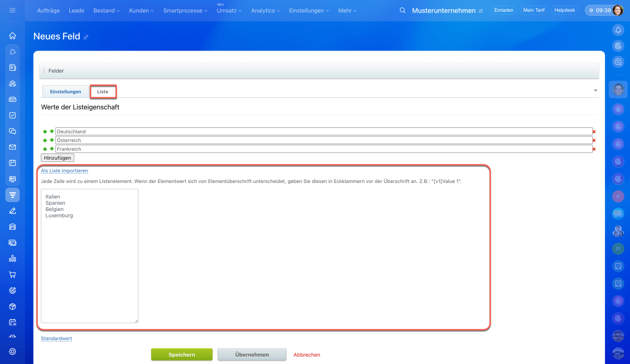Move Deutschland down with the green arrow
This screenshot has width=630, height=364.
(x=52, y=131)
